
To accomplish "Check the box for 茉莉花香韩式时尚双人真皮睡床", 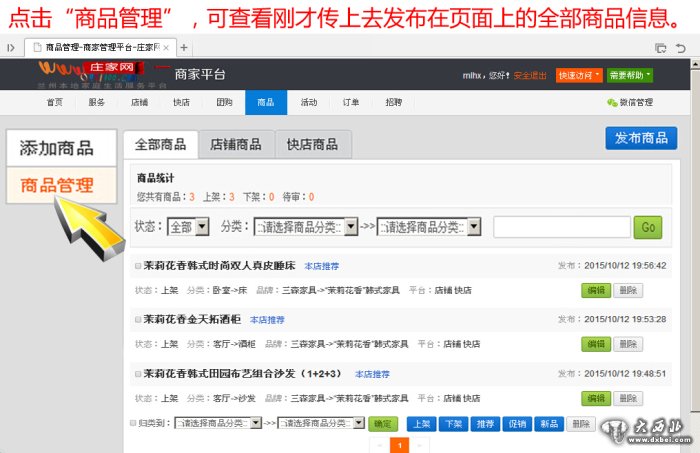I will (137, 266).
